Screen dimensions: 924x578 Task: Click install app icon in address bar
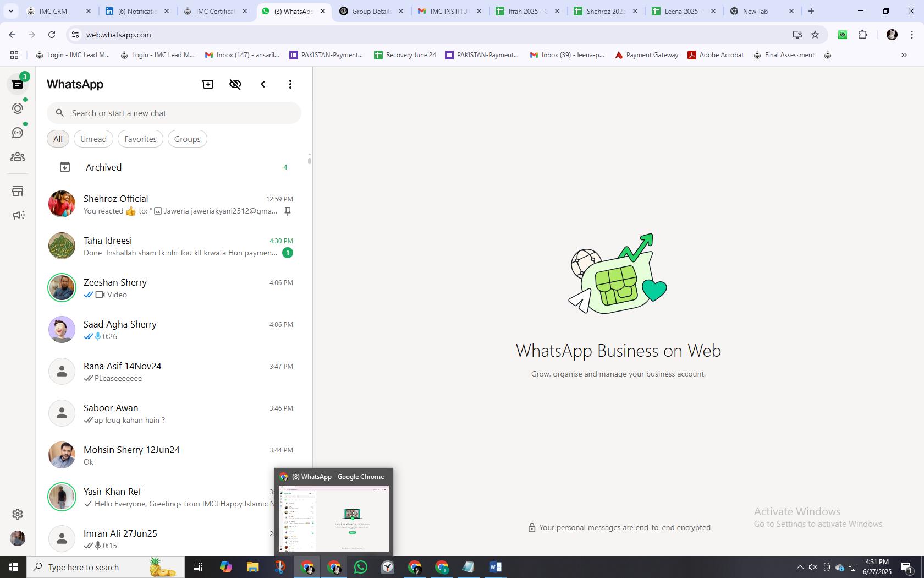click(797, 35)
